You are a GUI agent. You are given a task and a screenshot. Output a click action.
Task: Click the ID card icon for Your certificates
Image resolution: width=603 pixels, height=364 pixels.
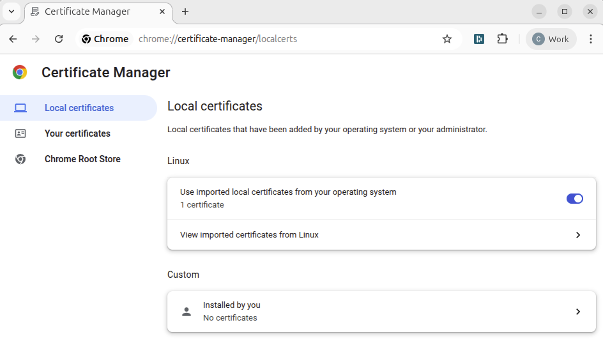(20, 133)
